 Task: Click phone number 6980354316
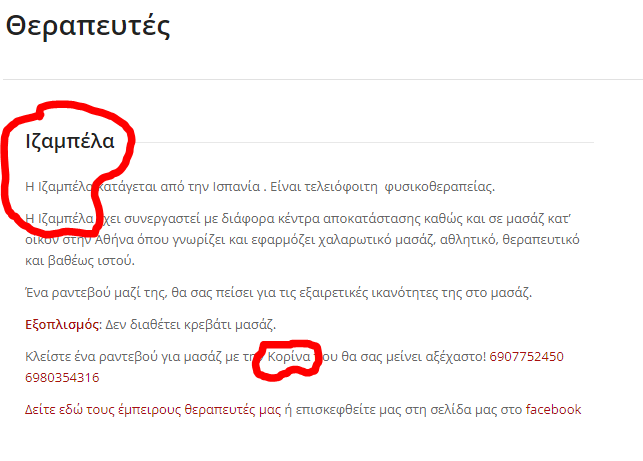tap(62, 377)
